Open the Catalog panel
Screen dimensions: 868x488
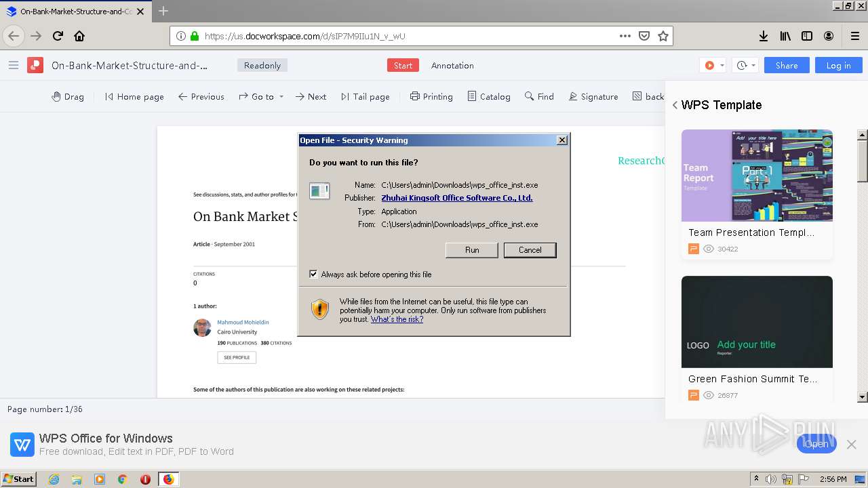pyautogui.click(x=489, y=96)
